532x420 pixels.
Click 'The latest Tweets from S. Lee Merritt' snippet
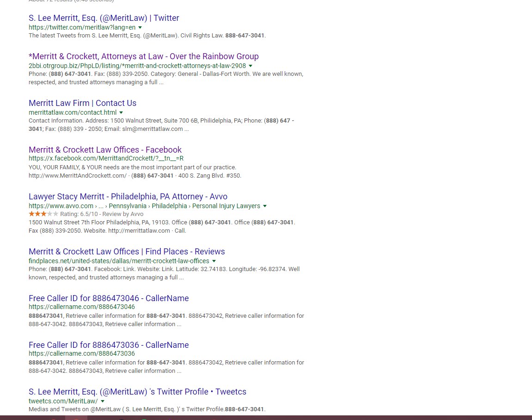point(147,35)
